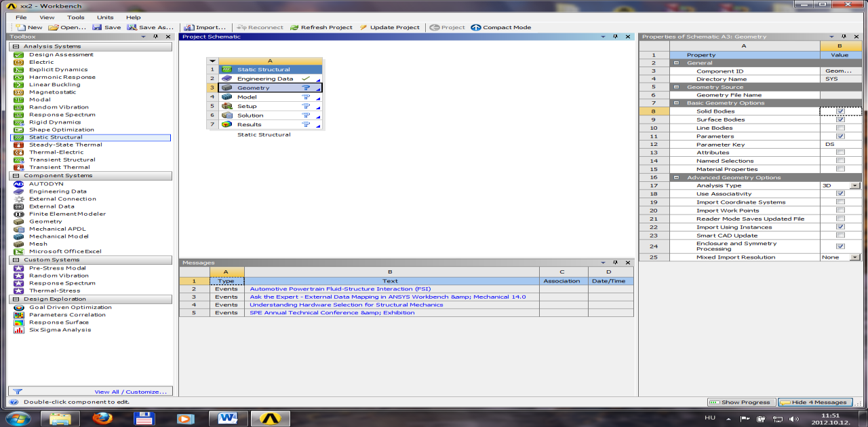Check the Smart CAD Update option

(840, 236)
